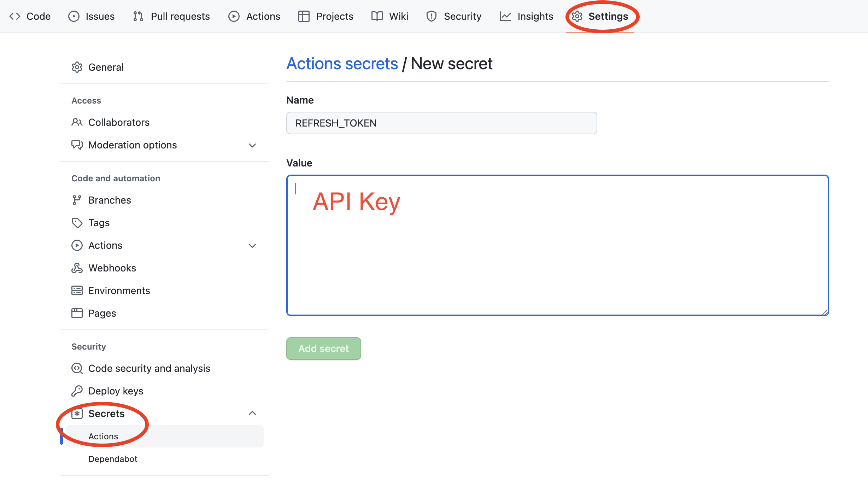The width and height of the screenshot is (868, 480).
Task: Click the Actions play button icon
Action: click(x=235, y=16)
